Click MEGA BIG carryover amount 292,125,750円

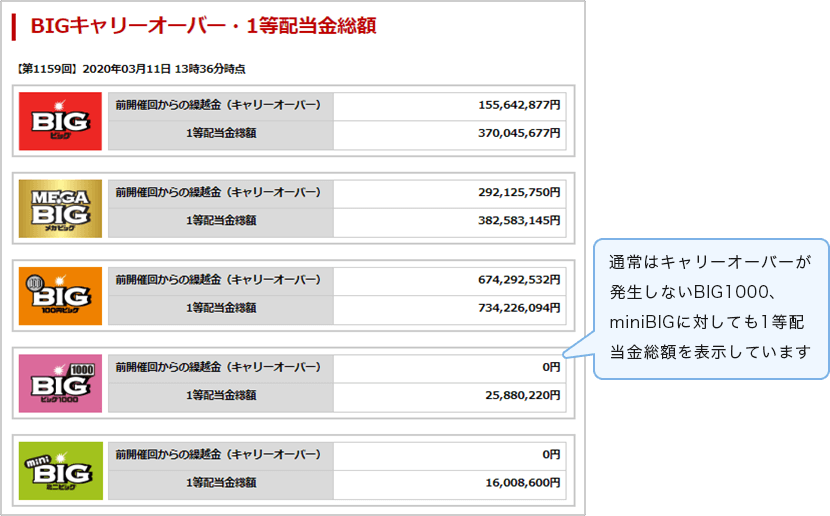click(519, 192)
